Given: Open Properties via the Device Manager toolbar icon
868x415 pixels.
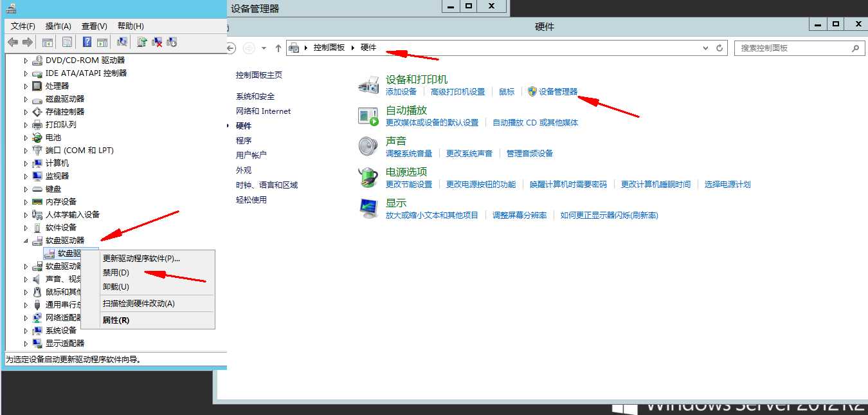Looking at the screenshot, I should point(67,42).
